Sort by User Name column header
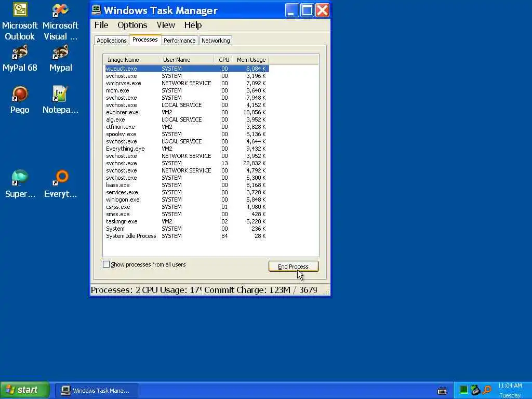 (x=187, y=60)
